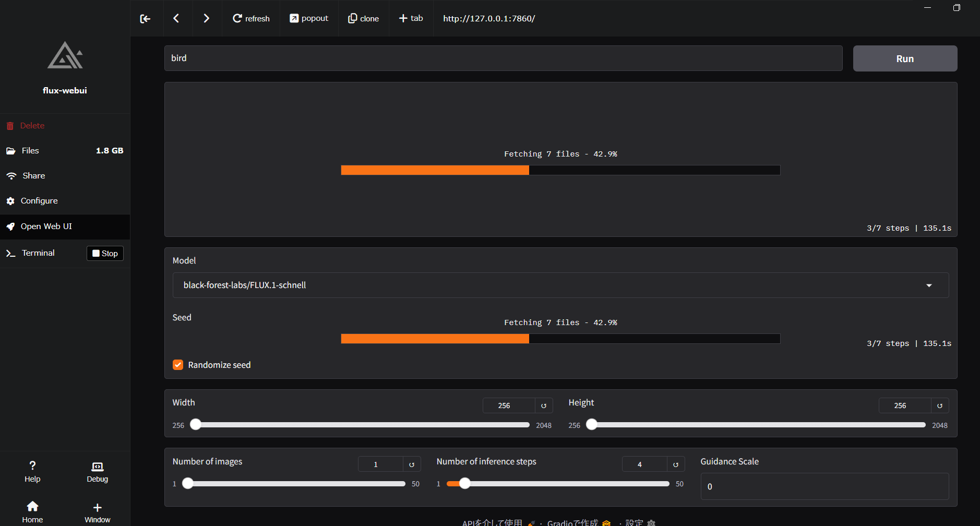Go back with the left chevron

pyautogui.click(x=176, y=18)
